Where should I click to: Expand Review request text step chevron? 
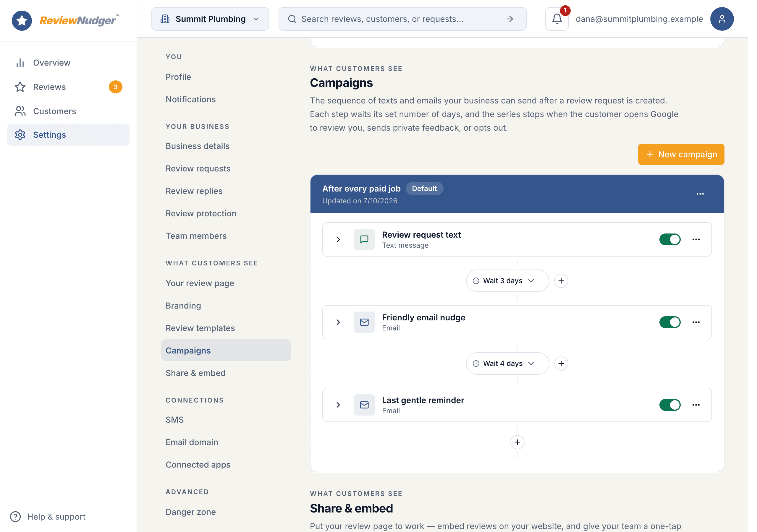tap(342, 242)
